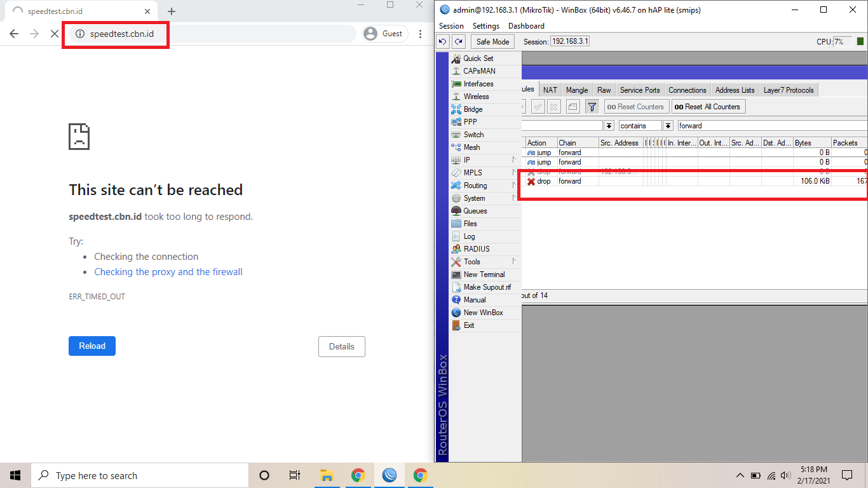
Task: Expand the MPLS submenu arrow
Action: [x=515, y=172]
